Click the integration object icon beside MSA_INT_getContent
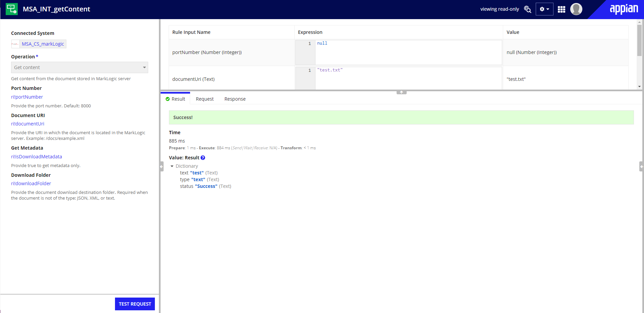644x313 pixels. click(12, 9)
